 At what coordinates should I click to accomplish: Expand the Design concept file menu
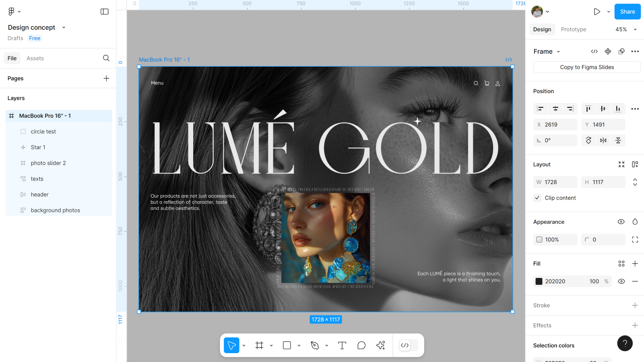pyautogui.click(x=64, y=28)
